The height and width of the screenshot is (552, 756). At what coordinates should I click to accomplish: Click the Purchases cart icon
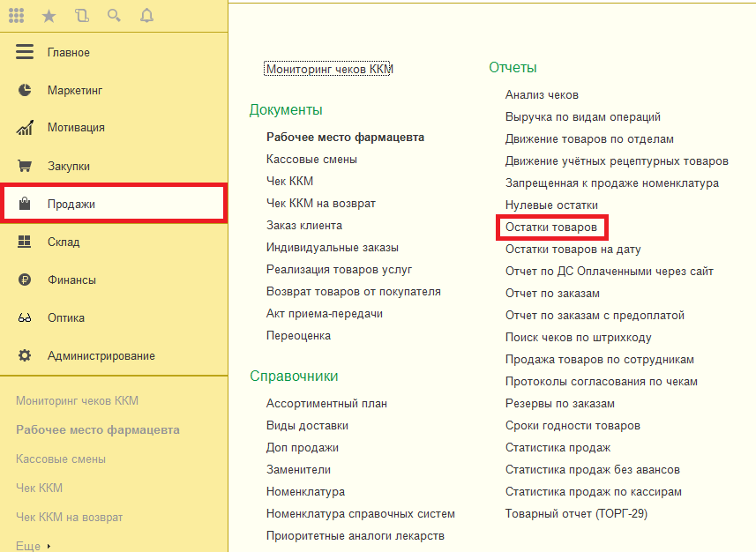(x=25, y=166)
